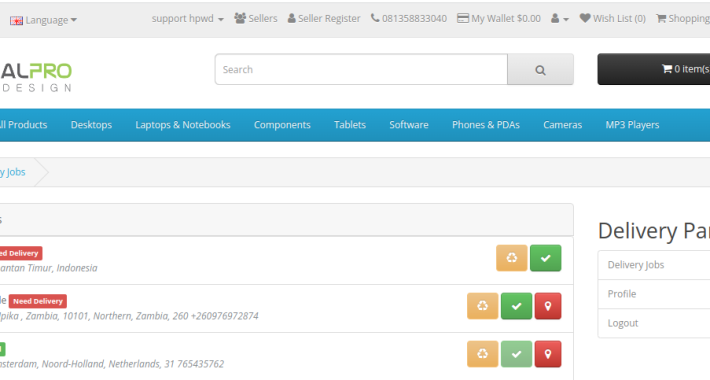The height and width of the screenshot is (380, 710).
Task: Click green checkmark for Indonesia job
Action: click(x=546, y=258)
